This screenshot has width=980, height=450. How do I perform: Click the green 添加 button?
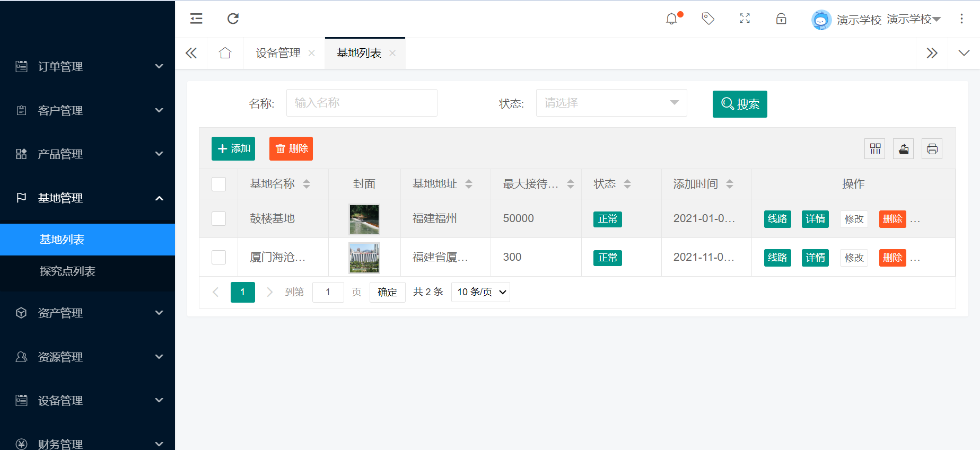(x=233, y=148)
